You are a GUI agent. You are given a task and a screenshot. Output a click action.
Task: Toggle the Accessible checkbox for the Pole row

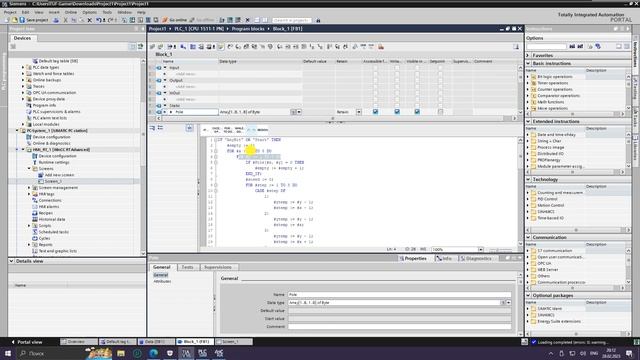pos(375,112)
